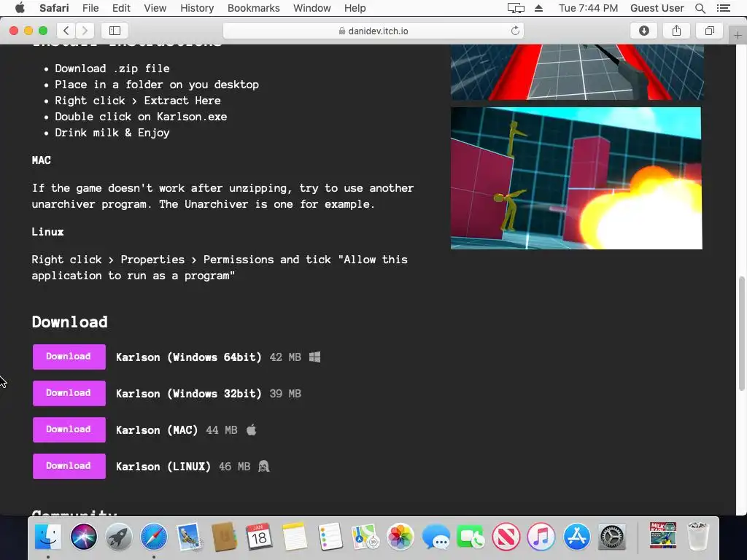Open News app in Dock
Screen dimensions: 747x560
coord(506,537)
